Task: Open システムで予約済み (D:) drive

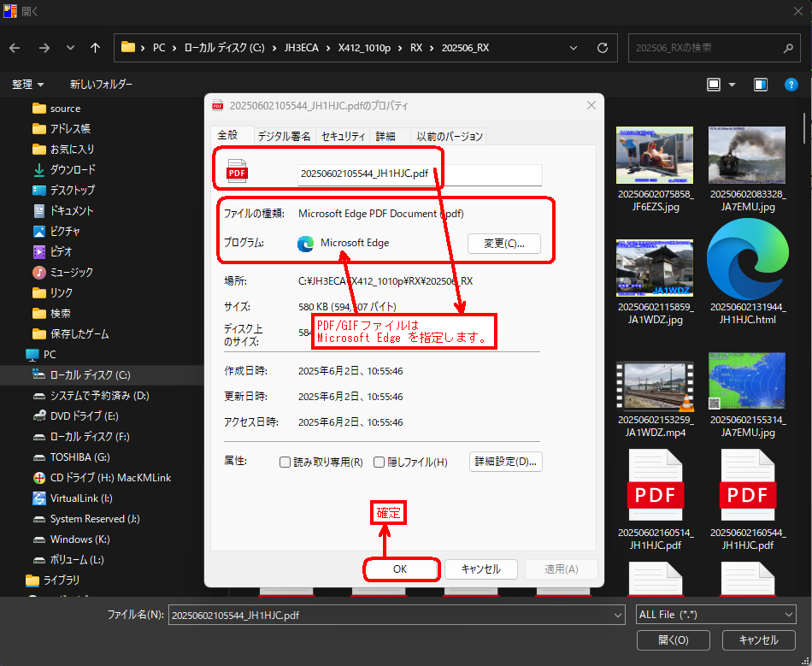Action: tap(91, 396)
